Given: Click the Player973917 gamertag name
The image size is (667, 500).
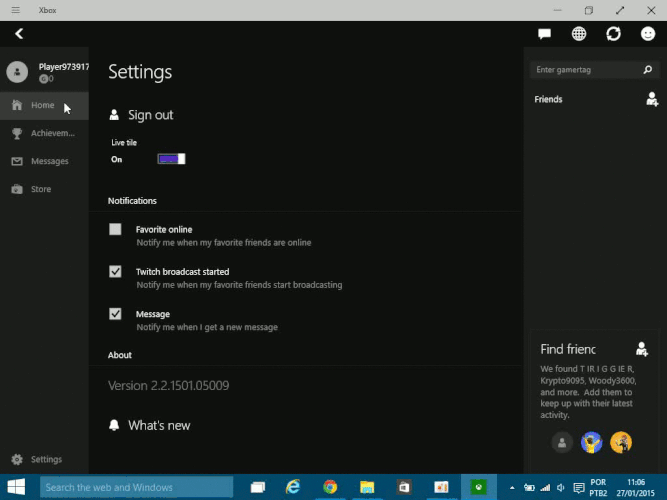Looking at the screenshot, I should [x=64, y=67].
